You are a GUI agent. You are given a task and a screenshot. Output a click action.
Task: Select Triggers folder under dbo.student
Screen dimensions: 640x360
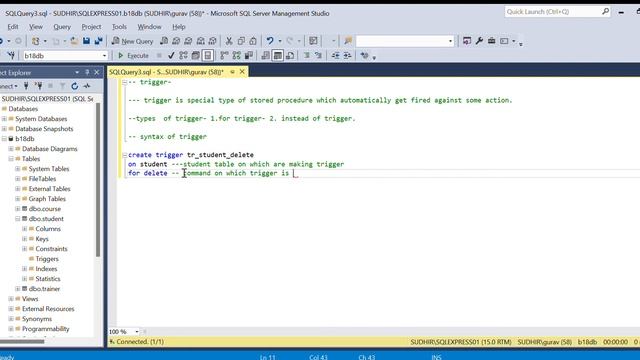pos(47,259)
